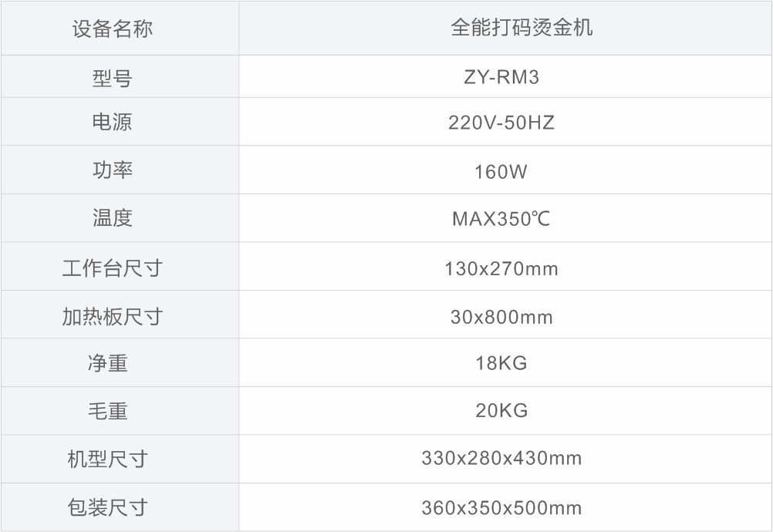Select the 360x350x500mm package size value
Image resolution: width=773 pixels, height=532 pixels.
[501, 508]
